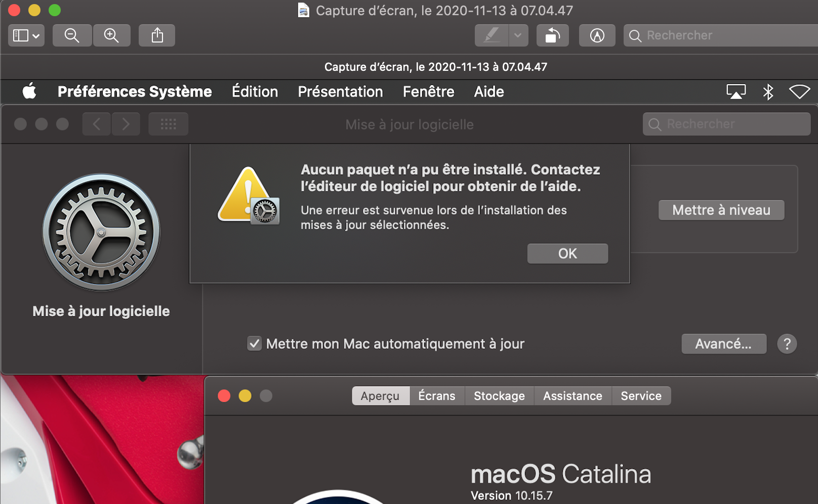
Task: Click the macOS Catalina heading
Action: pyautogui.click(x=561, y=474)
